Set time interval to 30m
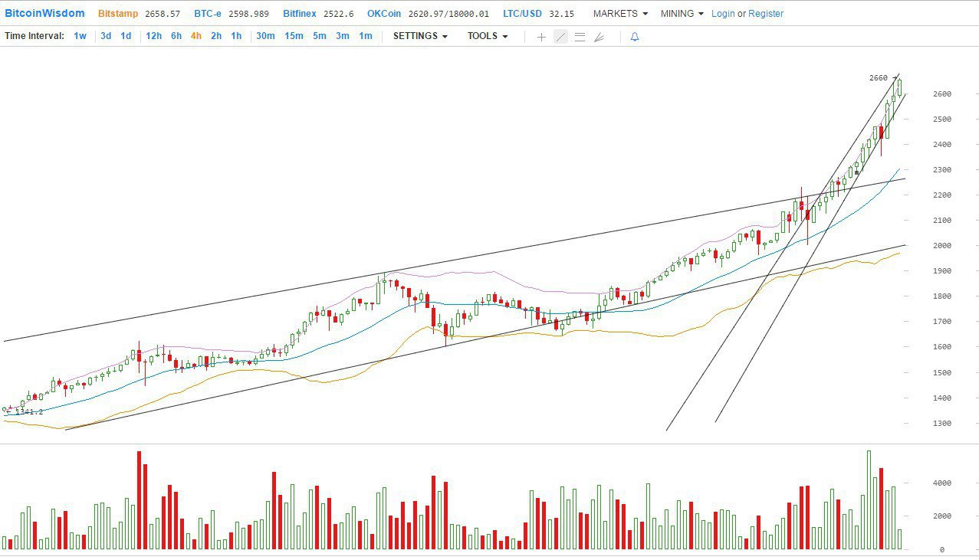979x560 pixels. coord(265,36)
